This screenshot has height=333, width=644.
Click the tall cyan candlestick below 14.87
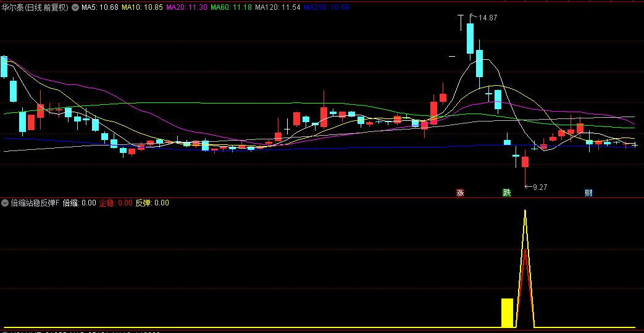(470, 38)
